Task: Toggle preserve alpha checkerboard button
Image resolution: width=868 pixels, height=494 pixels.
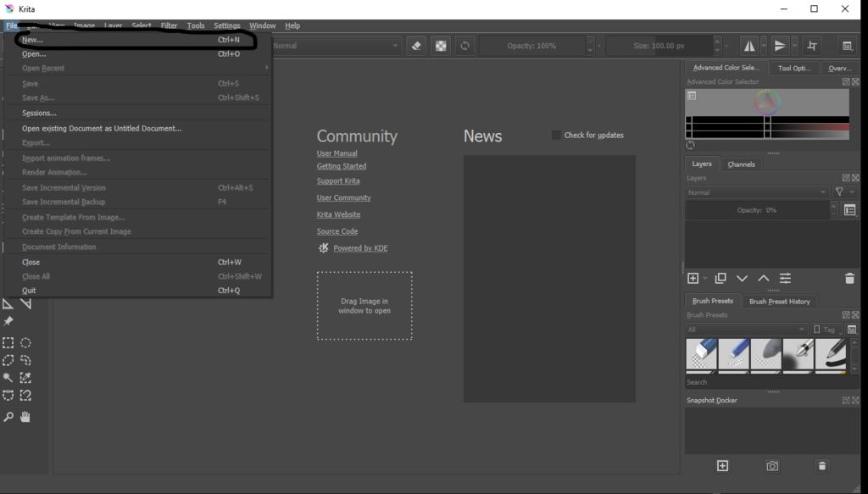Action: click(x=441, y=46)
